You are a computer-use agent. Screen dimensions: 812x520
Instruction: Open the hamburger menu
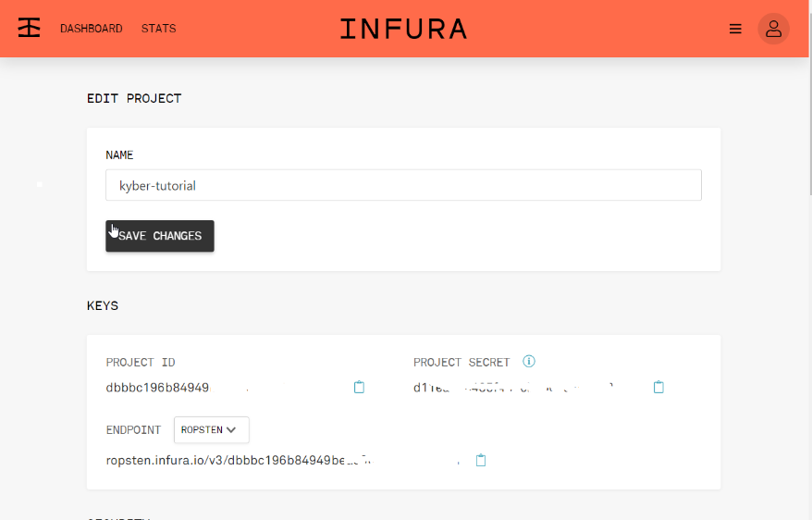[735, 29]
